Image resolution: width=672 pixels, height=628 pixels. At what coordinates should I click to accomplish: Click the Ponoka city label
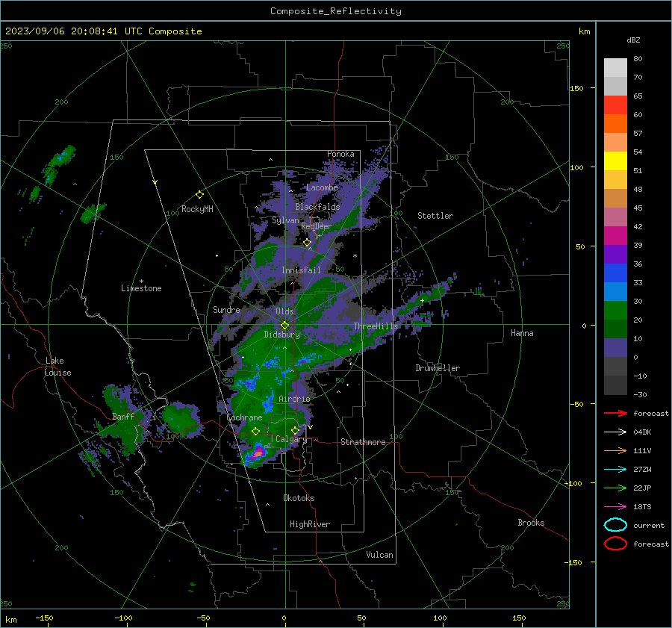[x=340, y=154]
